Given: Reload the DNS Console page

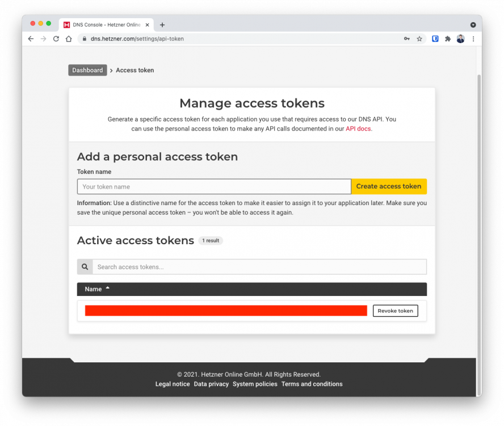Looking at the screenshot, I should coord(56,39).
